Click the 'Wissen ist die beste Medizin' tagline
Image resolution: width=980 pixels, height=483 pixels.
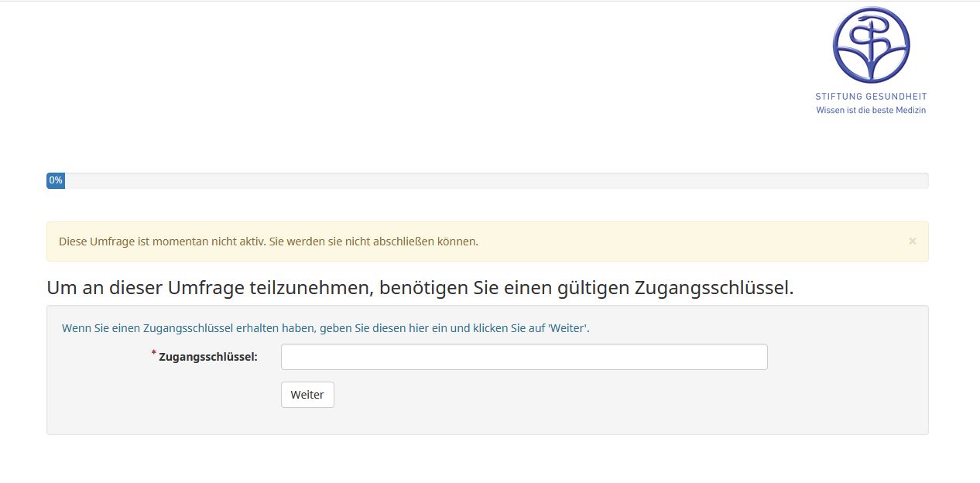point(871,110)
